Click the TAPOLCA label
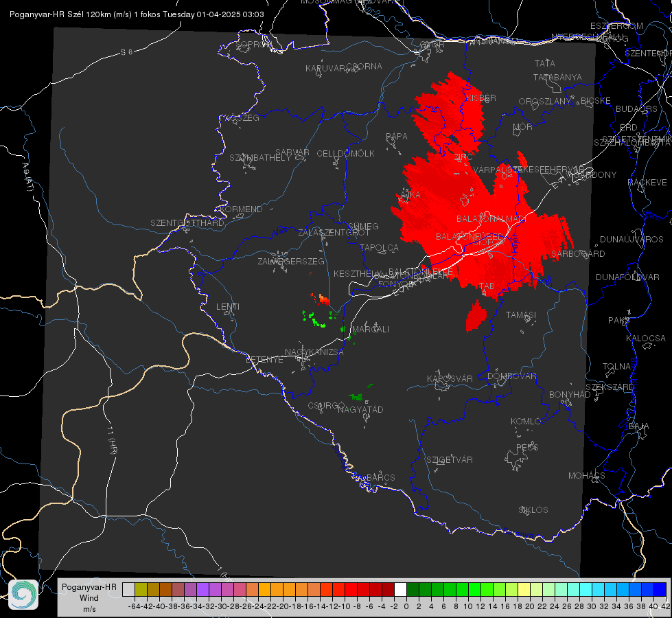This screenshot has height=618, width=672. pyautogui.click(x=379, y=247)
